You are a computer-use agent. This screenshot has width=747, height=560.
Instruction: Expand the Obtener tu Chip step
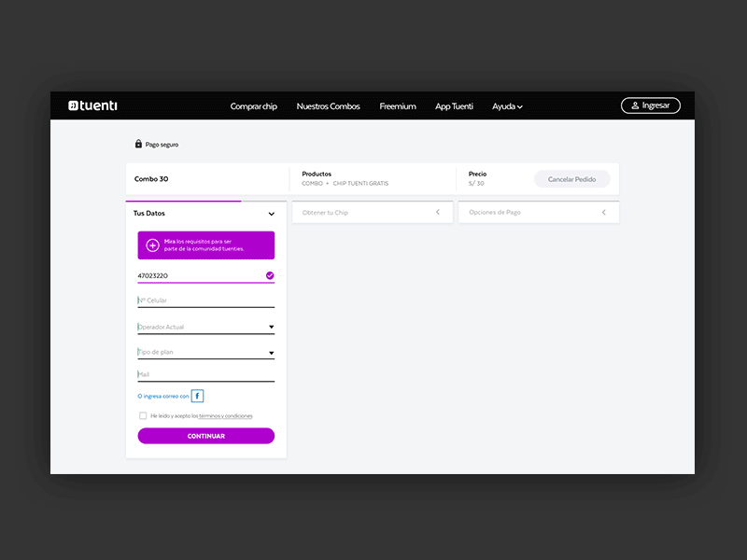pos(437,212)
